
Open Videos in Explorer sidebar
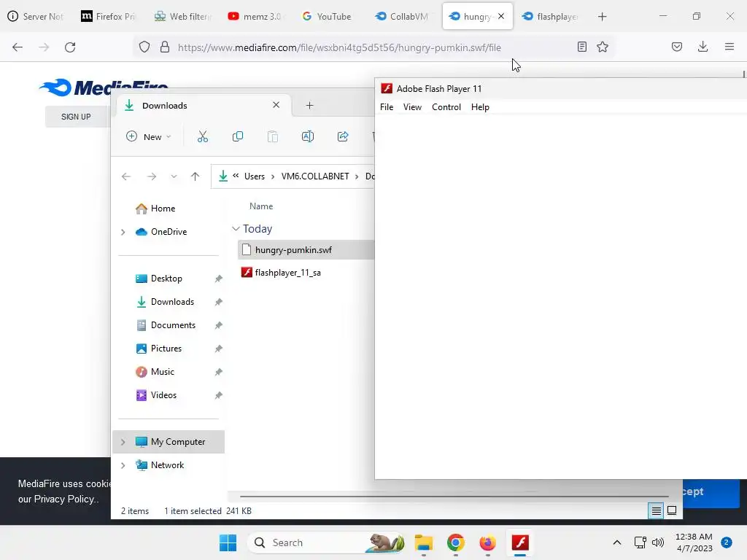pyautogui.click(x=163, y=395)
